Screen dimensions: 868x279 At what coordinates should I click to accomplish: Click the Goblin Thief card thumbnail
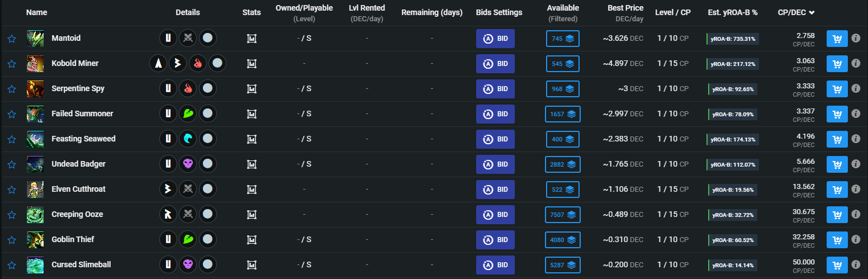pyautogui.click(x=35, y=240)
